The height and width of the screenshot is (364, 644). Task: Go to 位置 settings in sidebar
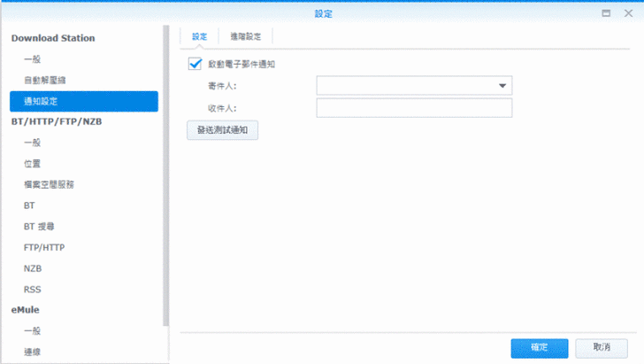tap(32, 164)
